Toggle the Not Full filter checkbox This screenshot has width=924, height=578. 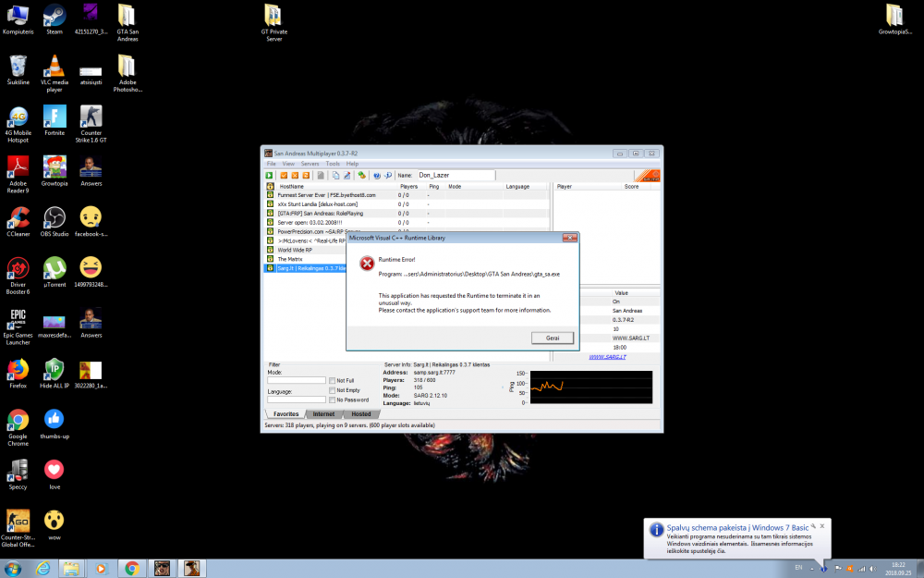333,380
